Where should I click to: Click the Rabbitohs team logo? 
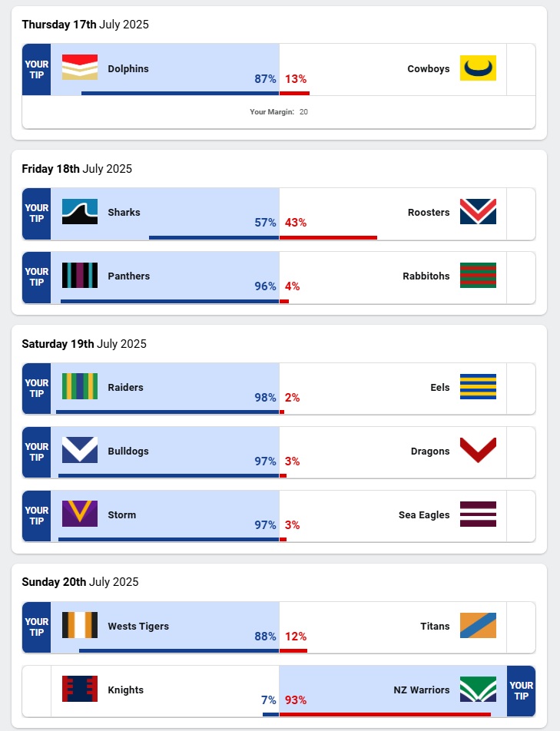pos(478,275)
